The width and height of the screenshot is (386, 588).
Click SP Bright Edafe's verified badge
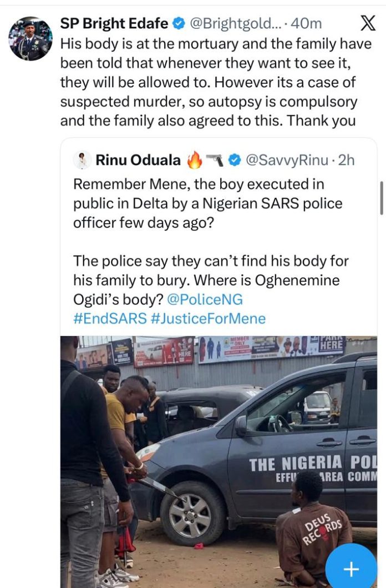(179, 24)
